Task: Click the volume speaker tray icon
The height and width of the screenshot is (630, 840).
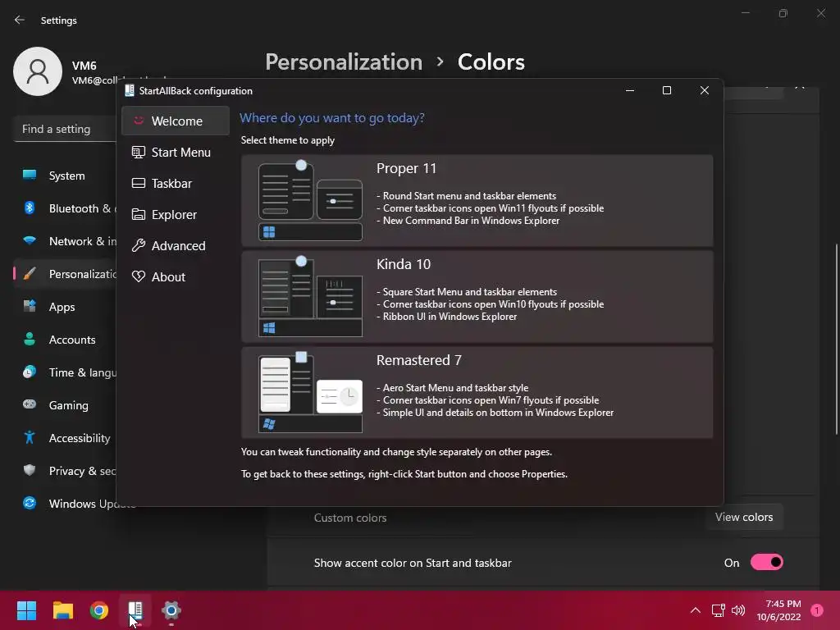Action: coord(738,610)
